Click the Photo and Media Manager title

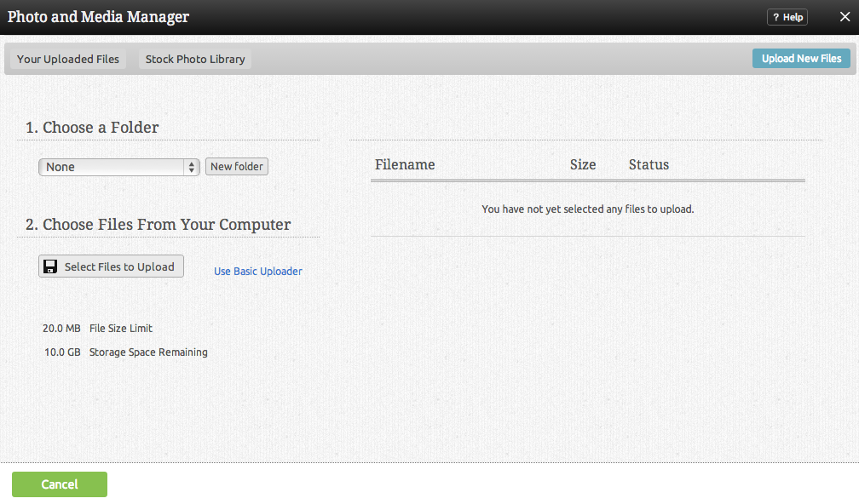[98, 17]
